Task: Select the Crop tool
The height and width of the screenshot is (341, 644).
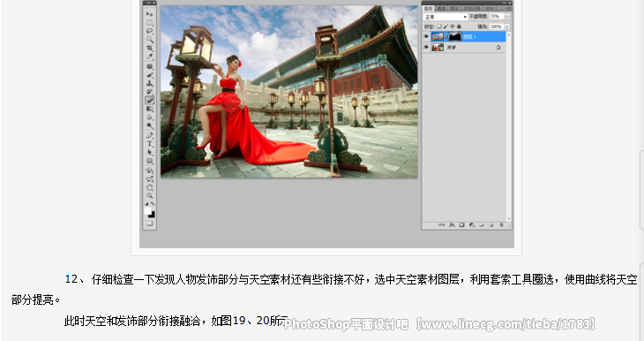Action: (x=149, y=48)
